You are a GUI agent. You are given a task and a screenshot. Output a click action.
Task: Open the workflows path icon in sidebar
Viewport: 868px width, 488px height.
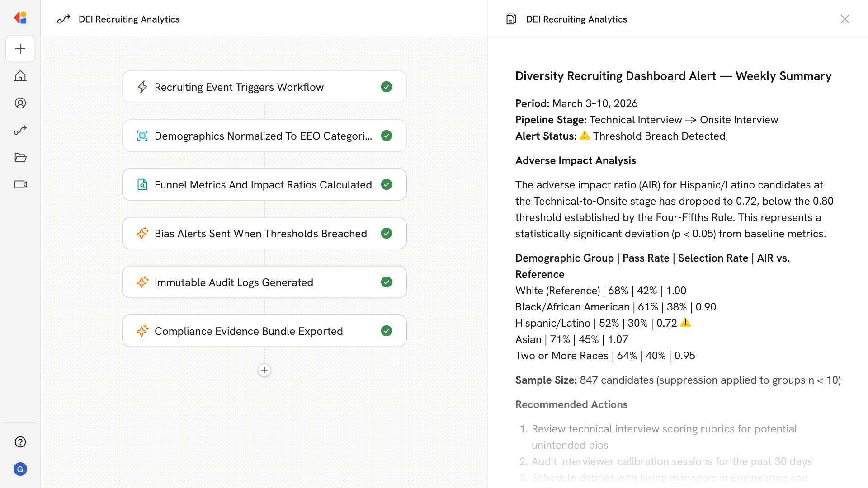tap(20, 130)
